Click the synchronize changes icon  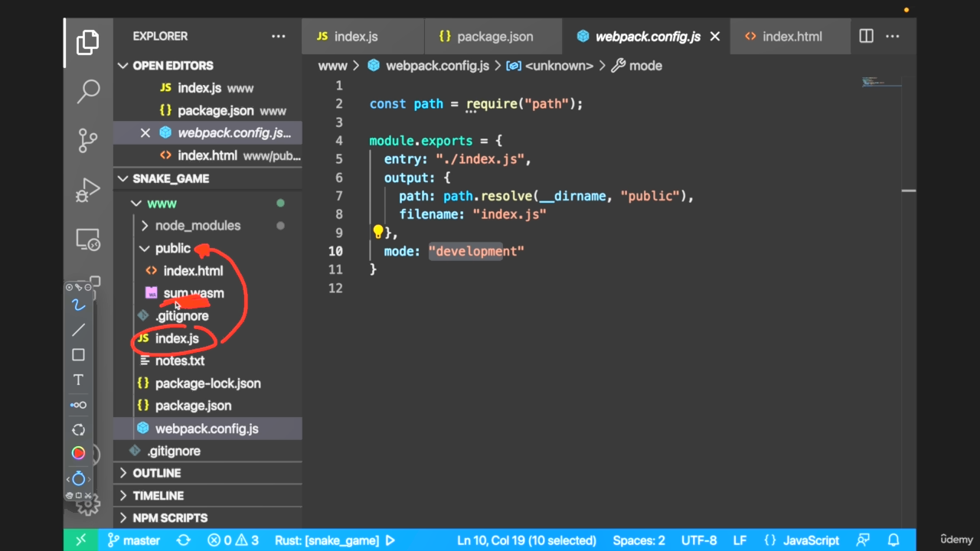coord(183,540)
